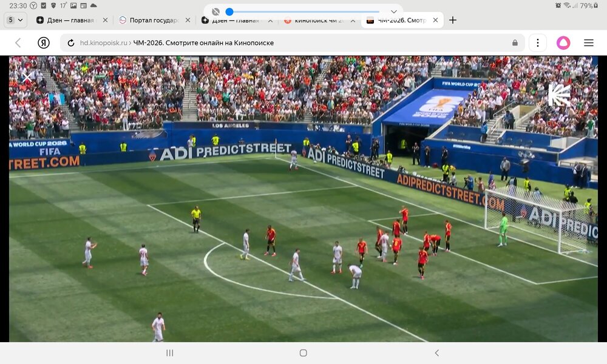Tap the Android navigation back button
Image resolution: width=607 pixels, height=364 pixels.
point(436,353)
